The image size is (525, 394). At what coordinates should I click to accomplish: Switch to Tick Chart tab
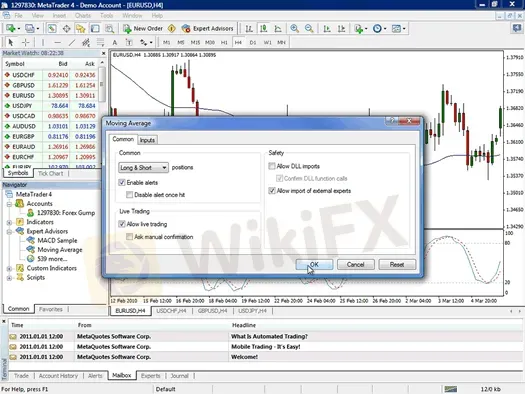pyautogui.click(x=51, y=173)
